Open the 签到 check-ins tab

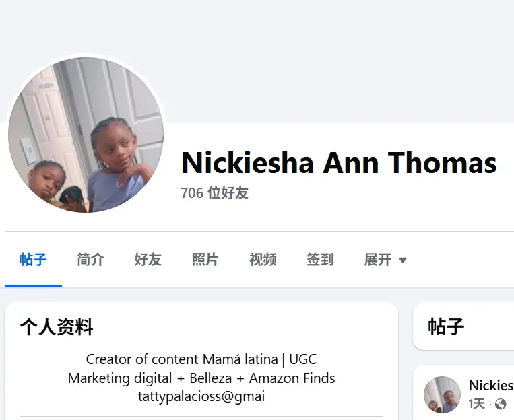point(320,260)
